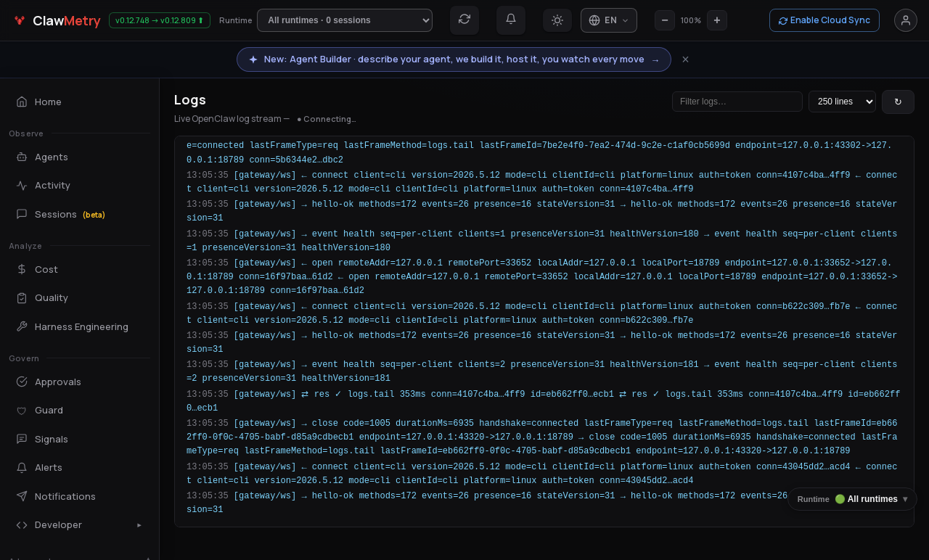Click the Filter logs input field
The height and width of the screenshot is (560, 929).
[x=737, y=102]
